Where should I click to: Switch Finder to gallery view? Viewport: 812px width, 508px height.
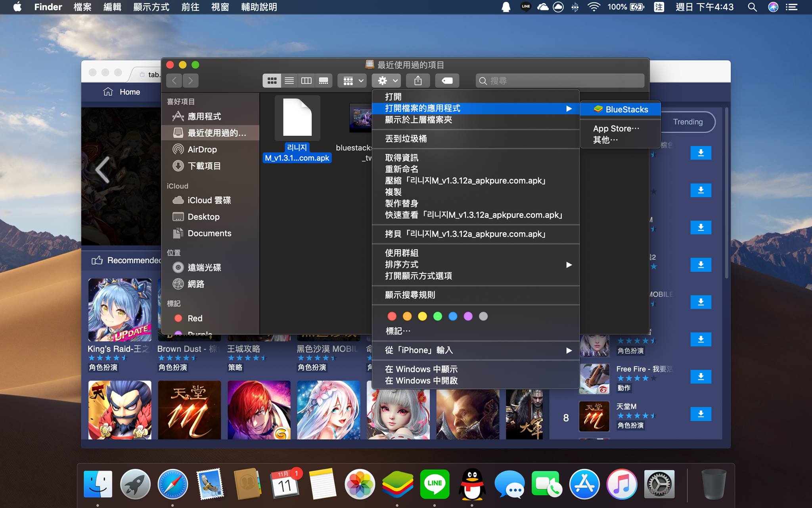pos(324,81)
